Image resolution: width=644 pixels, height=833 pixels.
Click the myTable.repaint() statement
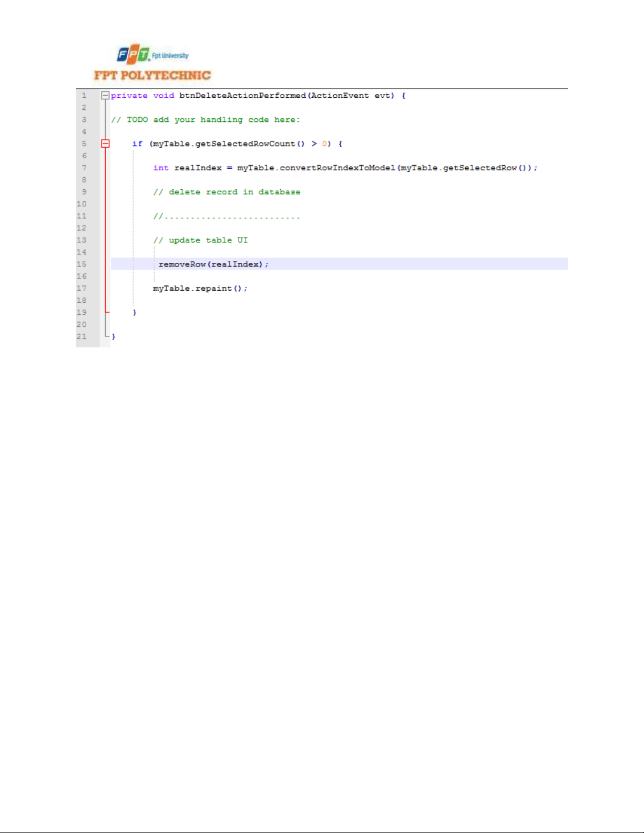tap(200, 289)
